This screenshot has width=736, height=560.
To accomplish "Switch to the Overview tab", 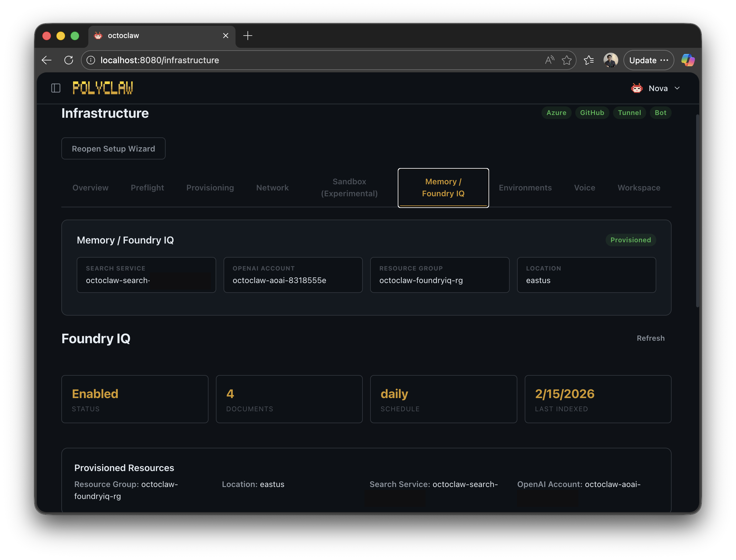I will tap(90, 188).
